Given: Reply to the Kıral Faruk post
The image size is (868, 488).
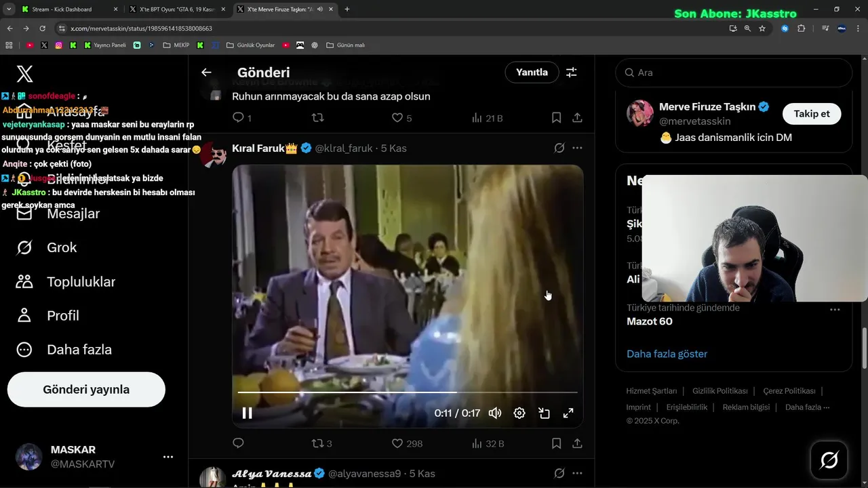Looking at the screenshot, I should pyautogui.click(x=238, y=443).
